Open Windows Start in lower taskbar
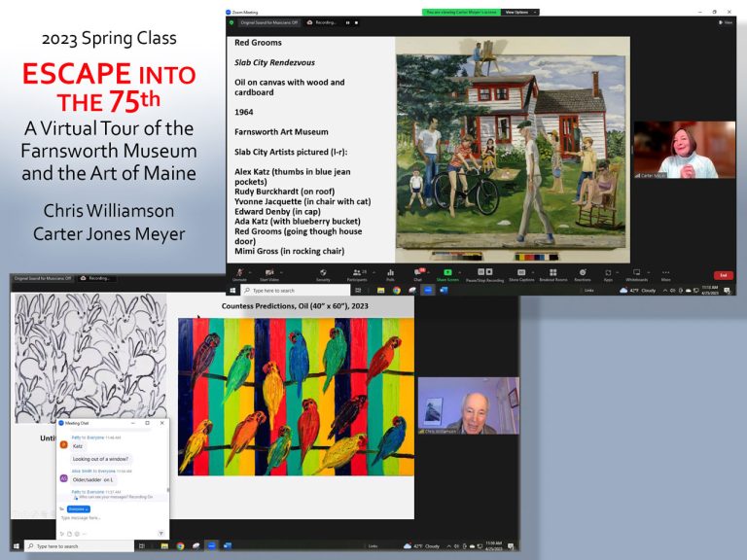The height and width of the screenshot is (560, 747). 17,545
